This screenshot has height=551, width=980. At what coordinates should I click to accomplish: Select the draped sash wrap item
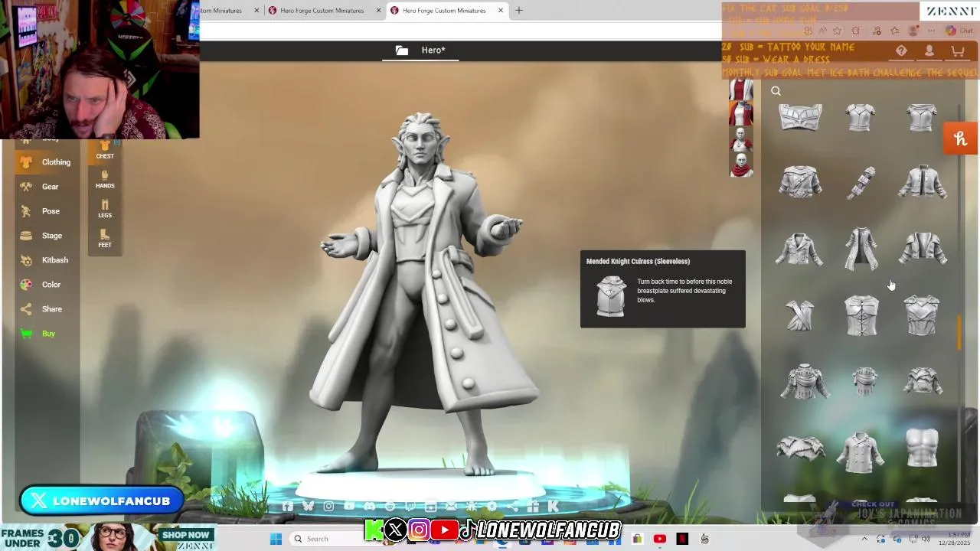coord(800,315)
